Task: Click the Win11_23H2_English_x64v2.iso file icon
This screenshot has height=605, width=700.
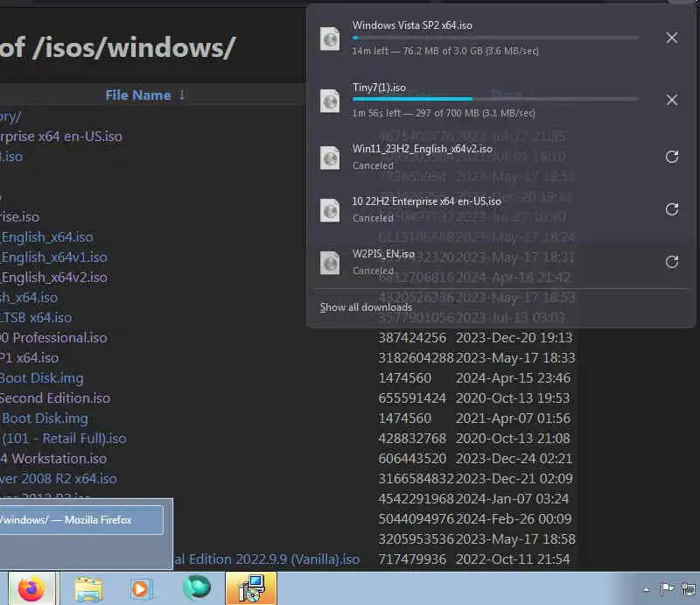Action: click(330, 158)
